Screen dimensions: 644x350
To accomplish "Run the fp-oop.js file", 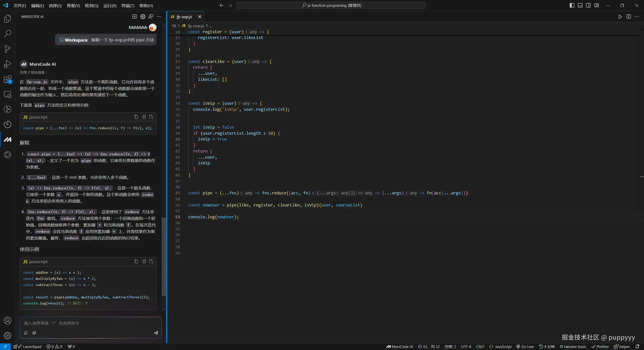I will coord(620,17).
